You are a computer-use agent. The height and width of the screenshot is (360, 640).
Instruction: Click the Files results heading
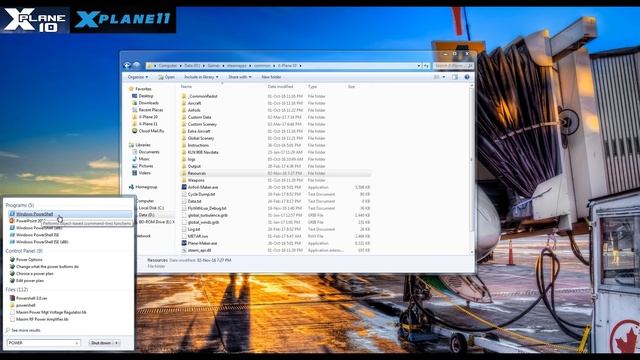click(17, 289)
